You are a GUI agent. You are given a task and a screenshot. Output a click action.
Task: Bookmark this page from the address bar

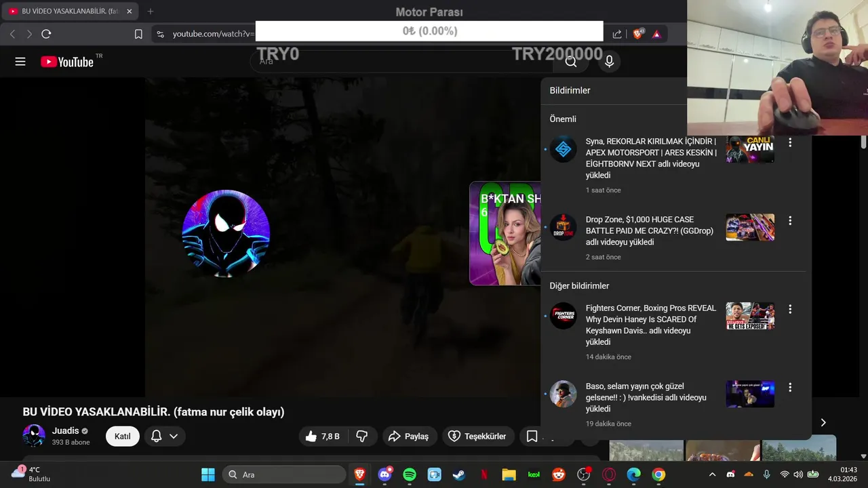(x=138, y=34)
